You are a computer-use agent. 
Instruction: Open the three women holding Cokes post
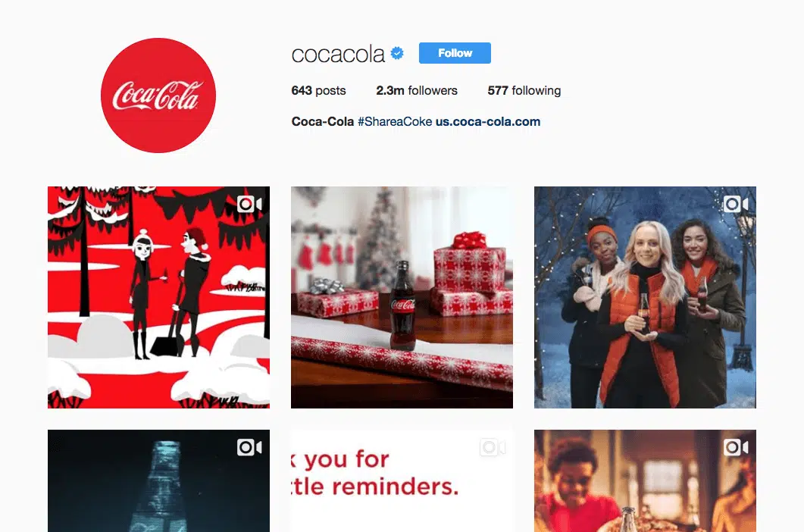click(645, 298)
